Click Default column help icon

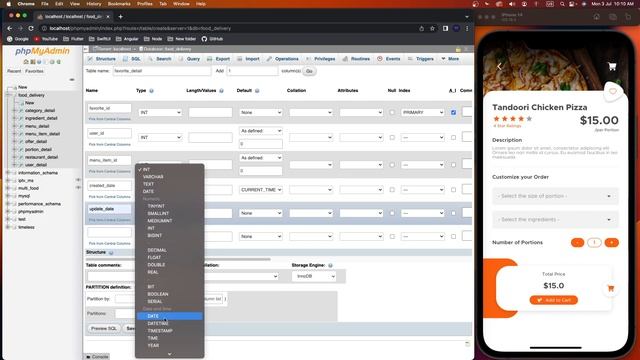coord(257,91)
